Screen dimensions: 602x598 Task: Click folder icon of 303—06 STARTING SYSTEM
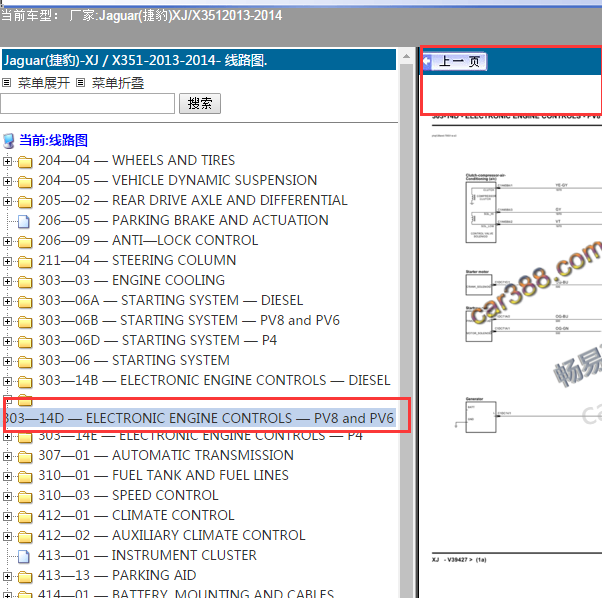click(25, 362)
